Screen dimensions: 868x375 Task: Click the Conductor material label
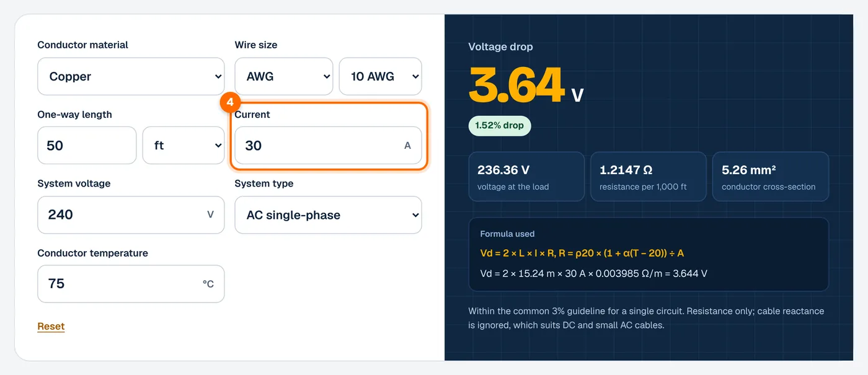(82, 45)
